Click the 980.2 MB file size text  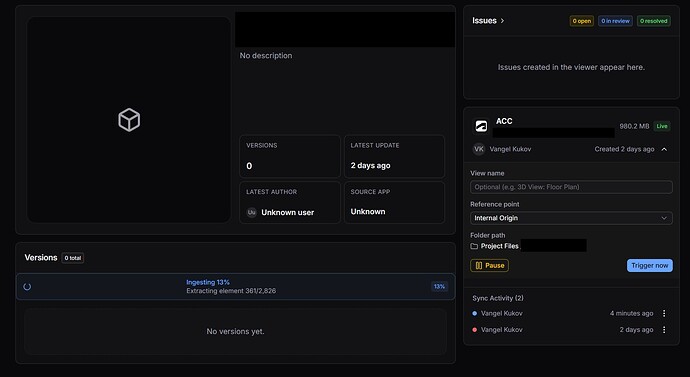click(x=634, y=126)
